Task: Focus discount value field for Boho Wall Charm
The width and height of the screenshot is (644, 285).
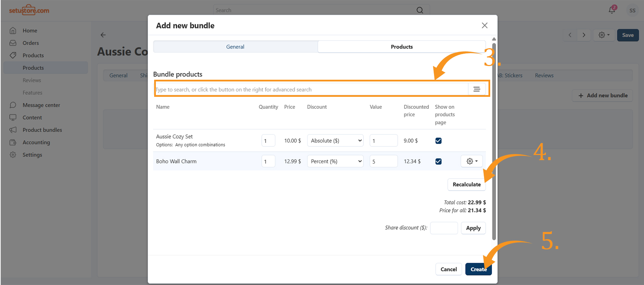Action: (383, 161)
